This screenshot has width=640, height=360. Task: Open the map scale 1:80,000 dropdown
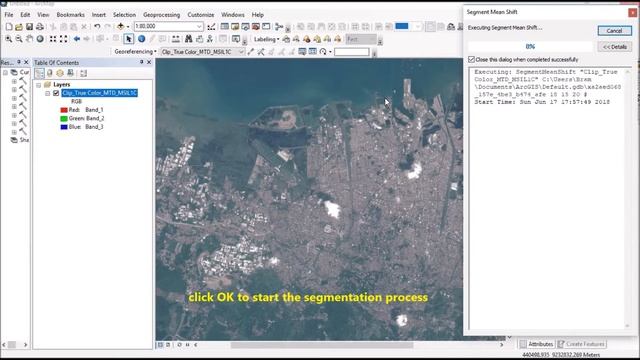tap(199, 27)
